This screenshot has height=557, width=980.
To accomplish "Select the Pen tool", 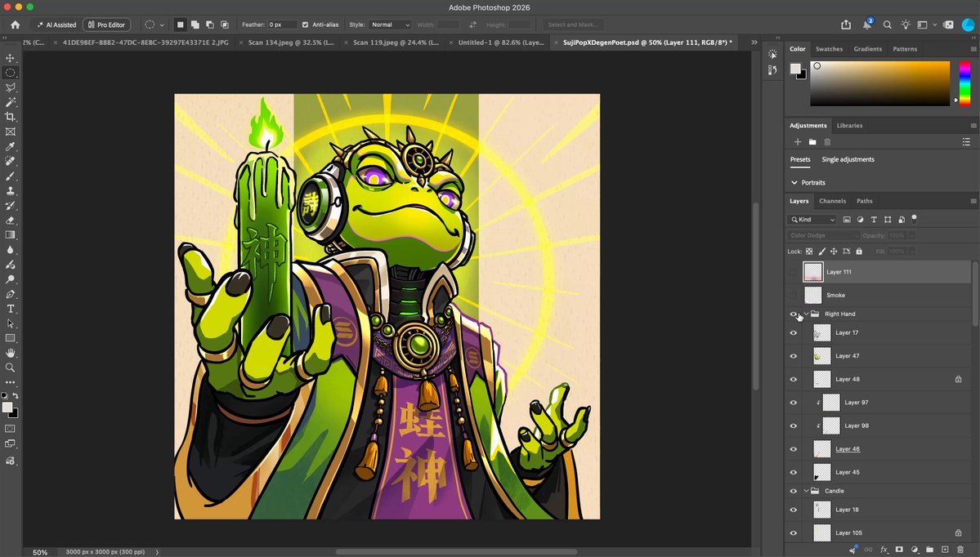I will click(x=10, y=294).
